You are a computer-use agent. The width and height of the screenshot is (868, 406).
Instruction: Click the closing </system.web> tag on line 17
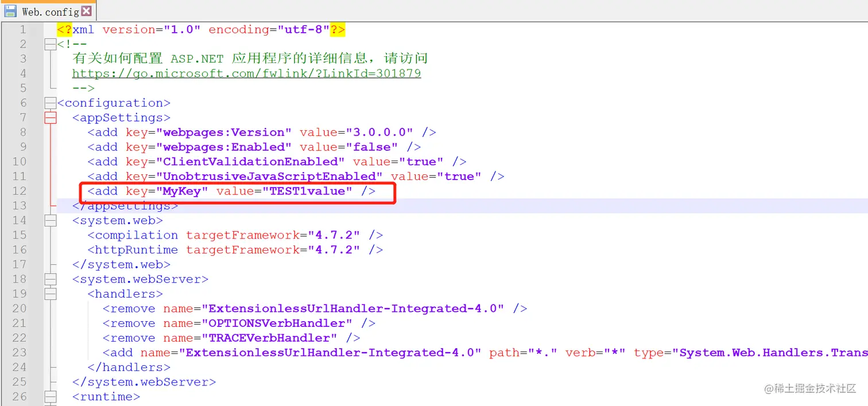[121, 264]
